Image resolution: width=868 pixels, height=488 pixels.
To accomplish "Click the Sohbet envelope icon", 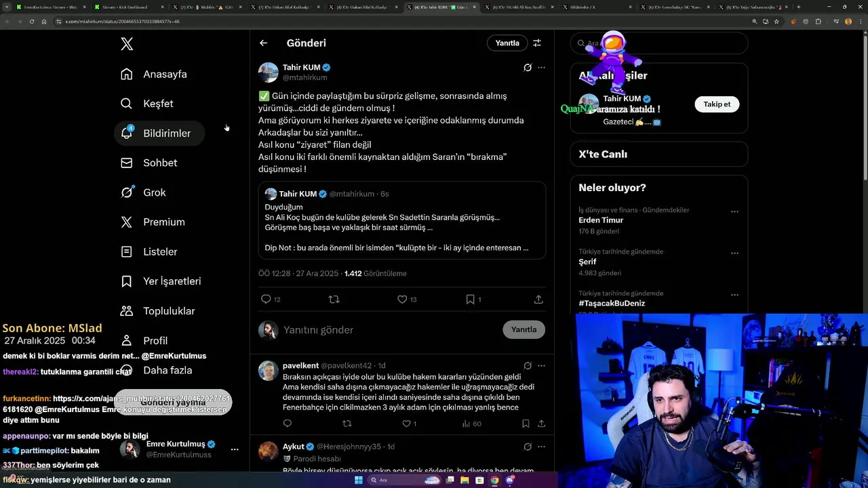I will pyautogui.click(x=127, y=163).
